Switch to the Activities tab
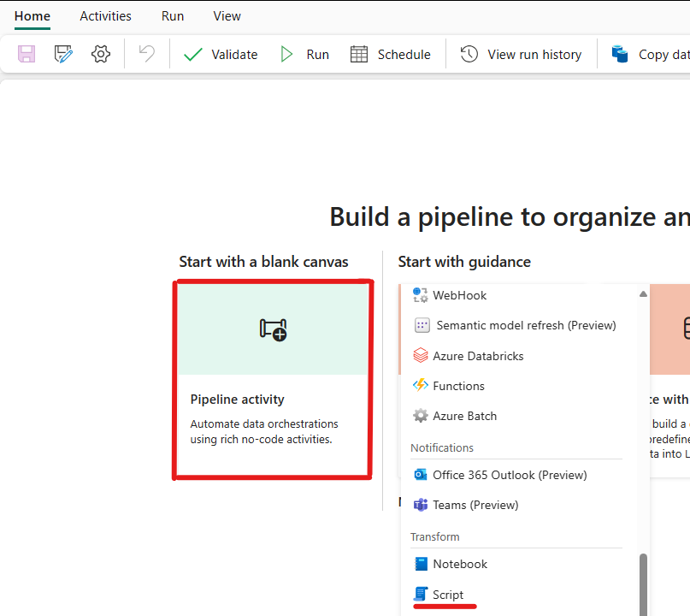690x616 pixels. pos(105,16)
